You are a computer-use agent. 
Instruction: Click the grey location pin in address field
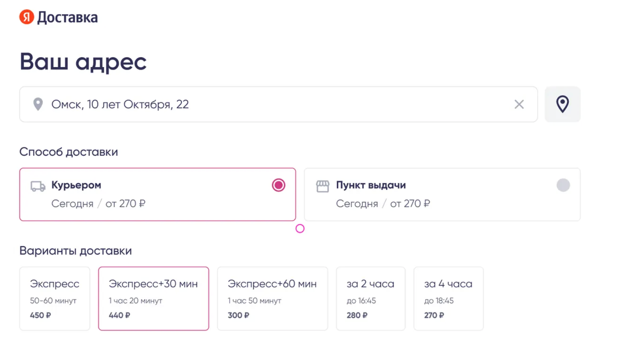click(x=38, y=104)
